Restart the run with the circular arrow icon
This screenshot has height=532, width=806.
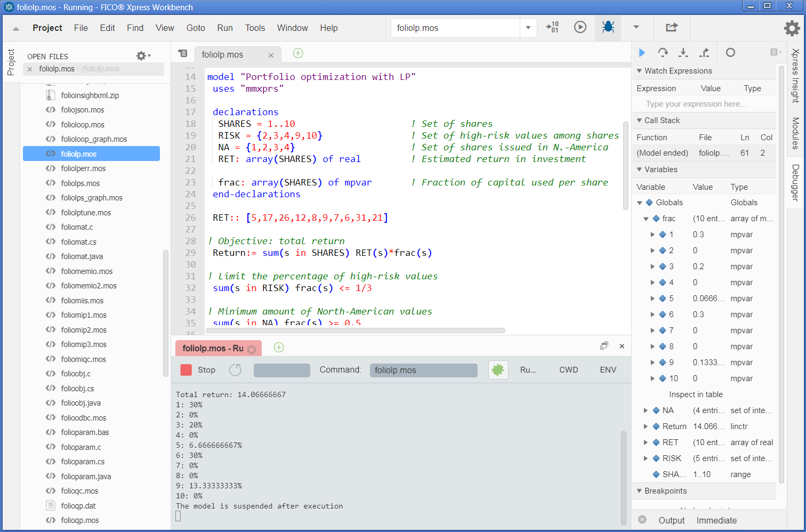[x=235, y=369]
